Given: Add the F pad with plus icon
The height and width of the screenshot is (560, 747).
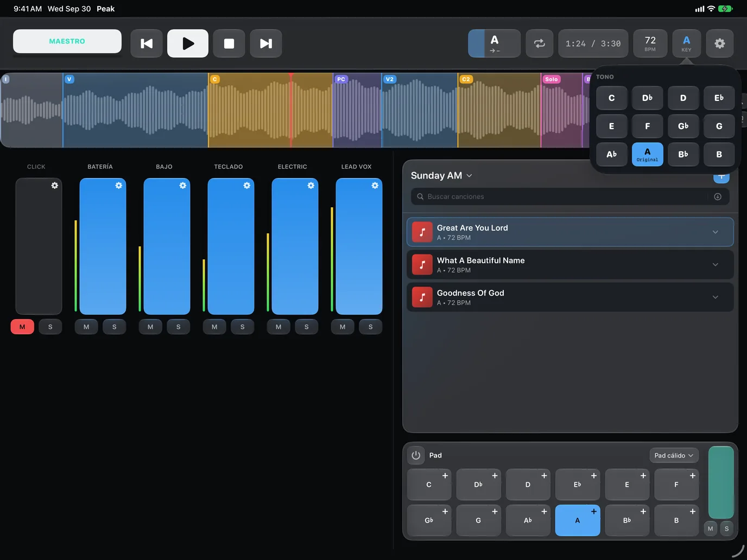Looking at the screenshot, I should coord(693,476).
